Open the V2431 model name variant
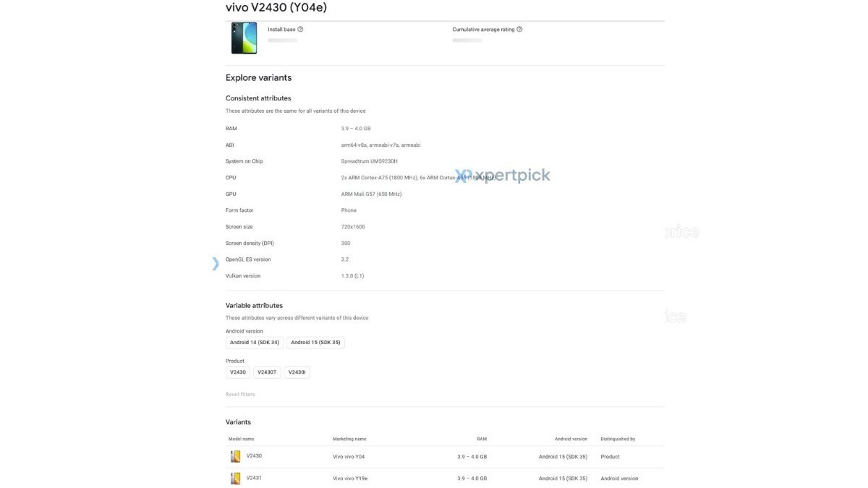Image resolution: width=868 pixels, height=488 pixels. [x=254, y=478]
